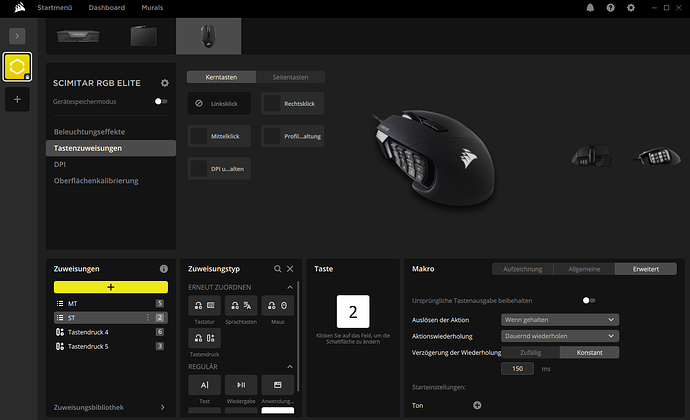Open the notifications bell
Image resolution: width=690 pixels, height=420 pixels.
[590, 7]
